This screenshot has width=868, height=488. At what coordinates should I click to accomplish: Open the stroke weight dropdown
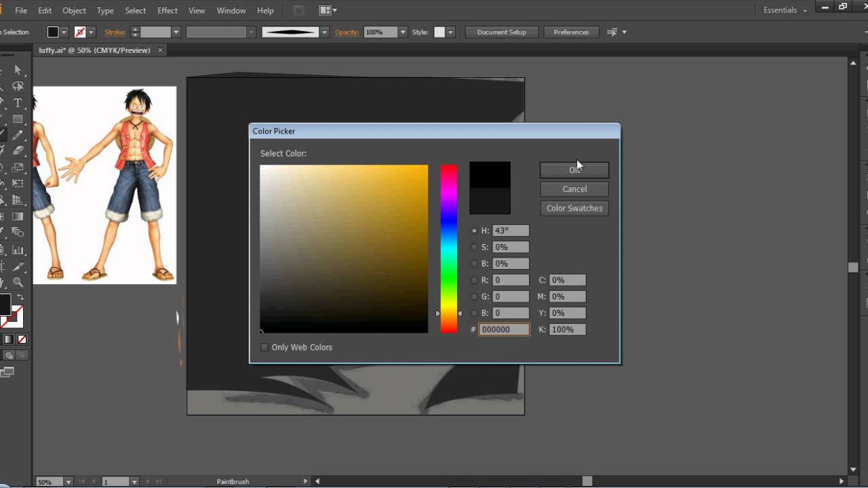176,32
